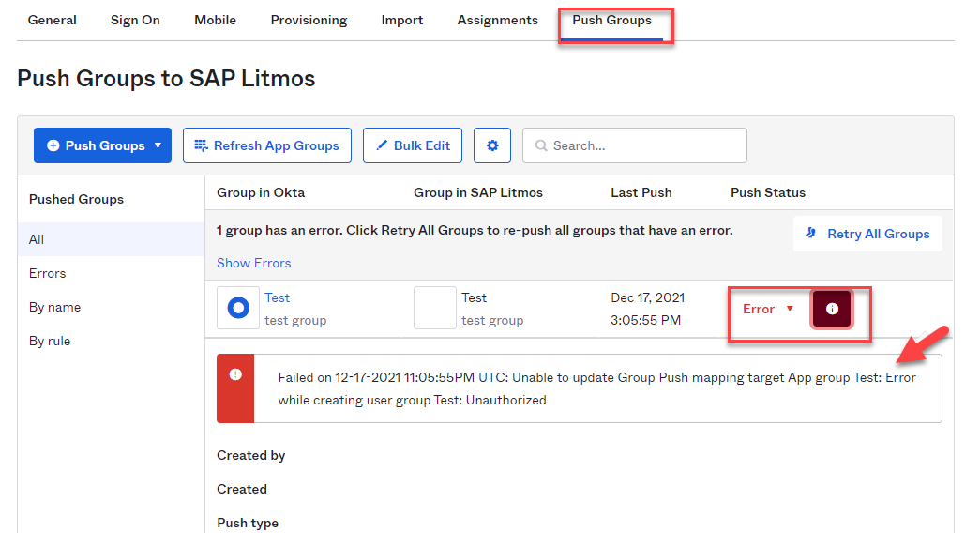Viewport: 980px width, 533px height.
Task: Click the Bulk Edit button
Action: point(413,145)
